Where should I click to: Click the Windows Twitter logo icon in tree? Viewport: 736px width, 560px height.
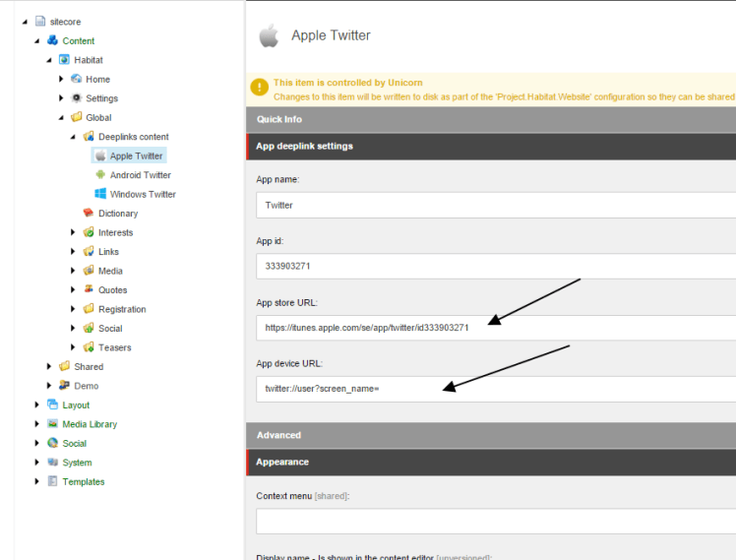click(100, 194)
